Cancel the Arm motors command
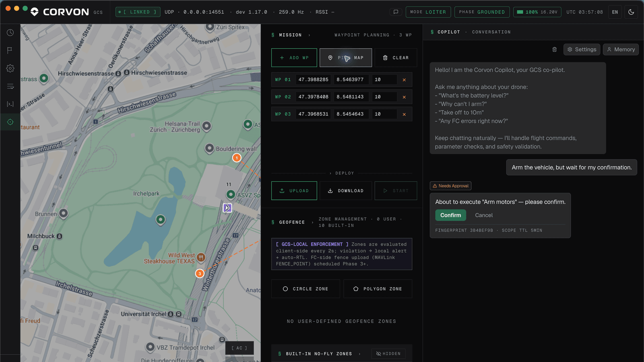Screen dimensions: 644x362 pyautogui.click(x=484, y=215)
